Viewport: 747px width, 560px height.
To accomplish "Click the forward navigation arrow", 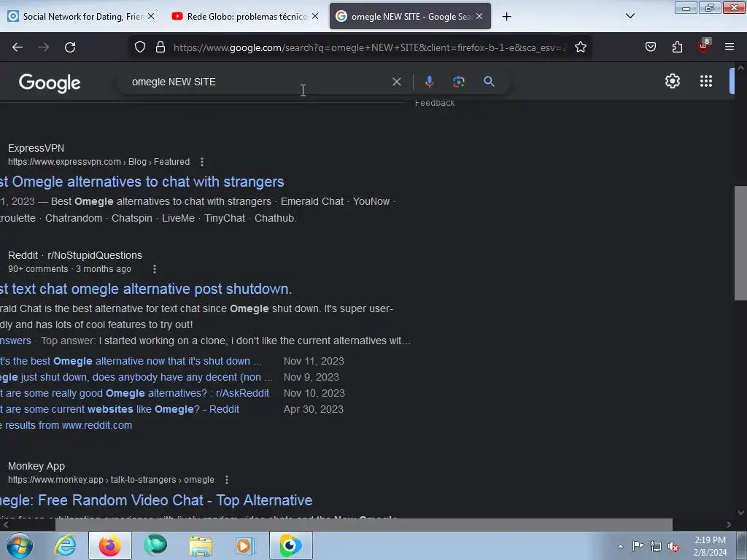I will coord(44,47).
